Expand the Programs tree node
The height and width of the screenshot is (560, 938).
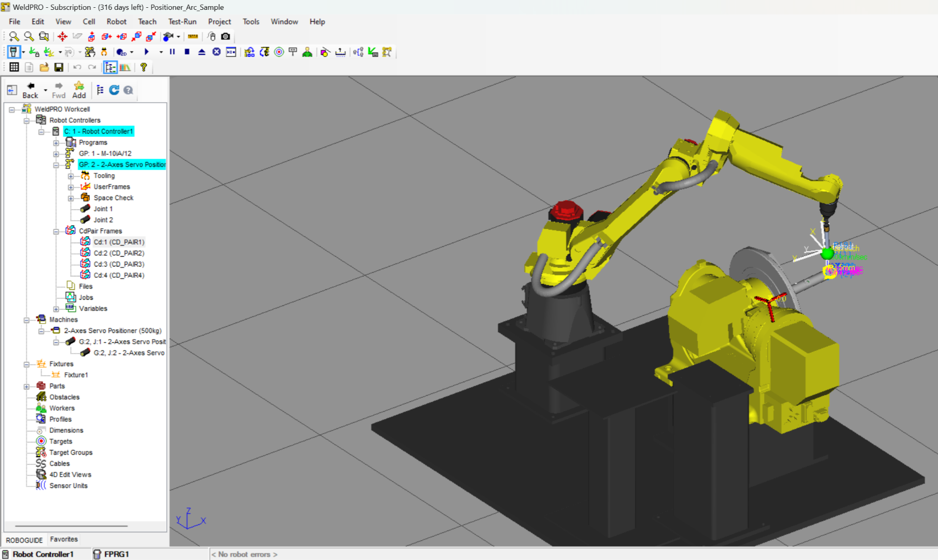56,143
